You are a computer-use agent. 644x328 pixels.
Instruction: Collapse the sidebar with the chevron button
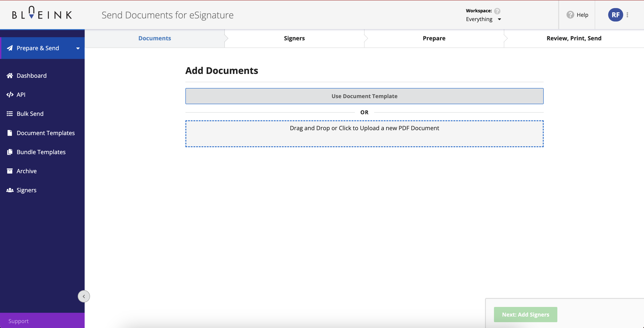pyautogui.click(x=84, y=296)
